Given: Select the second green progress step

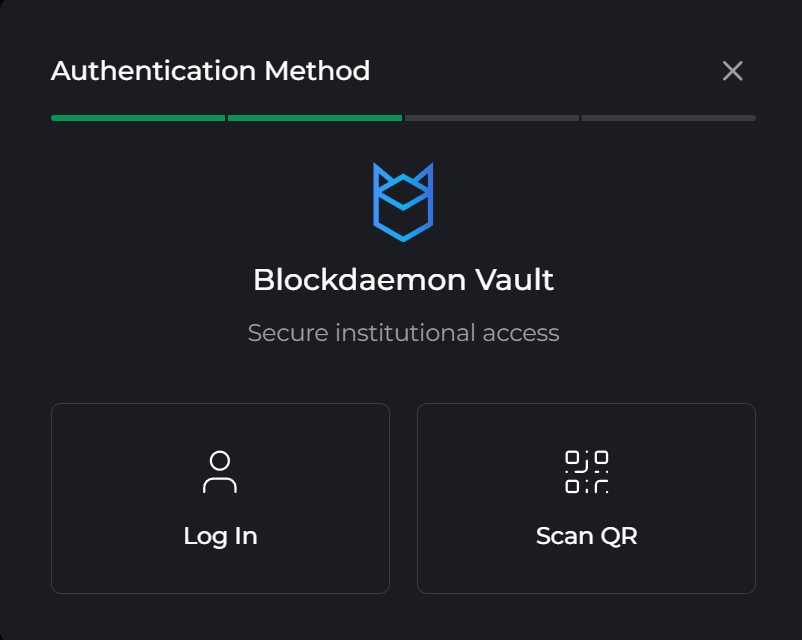Looking at the screenshot, I should (315, 118).
